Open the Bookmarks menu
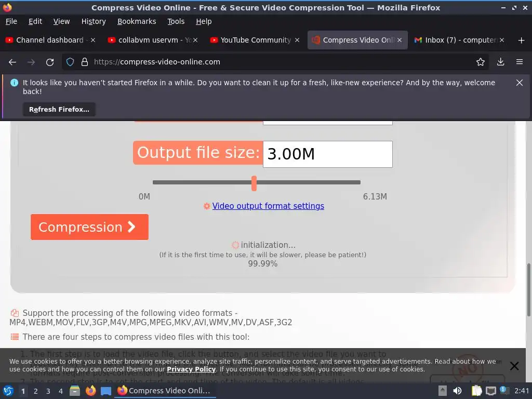Screen dimensions: 532x399 (x=137, y=21)
